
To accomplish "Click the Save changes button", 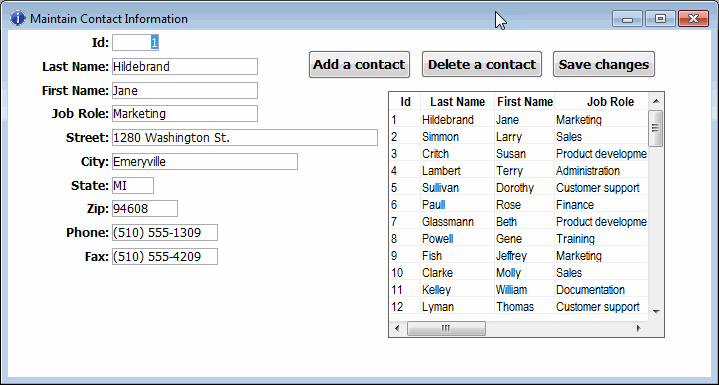I will (x=604, y=65).
